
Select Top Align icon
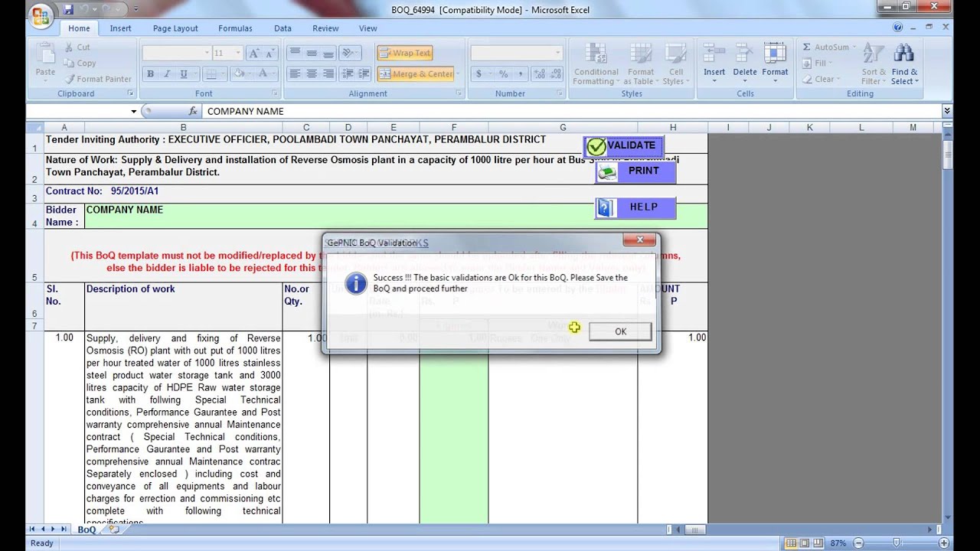point(295,53)
